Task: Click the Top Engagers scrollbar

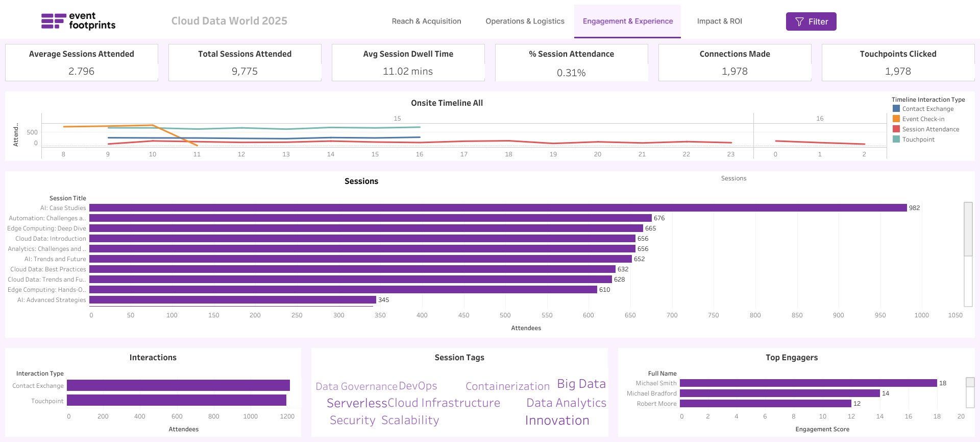Action: click(x=970, y=383)
